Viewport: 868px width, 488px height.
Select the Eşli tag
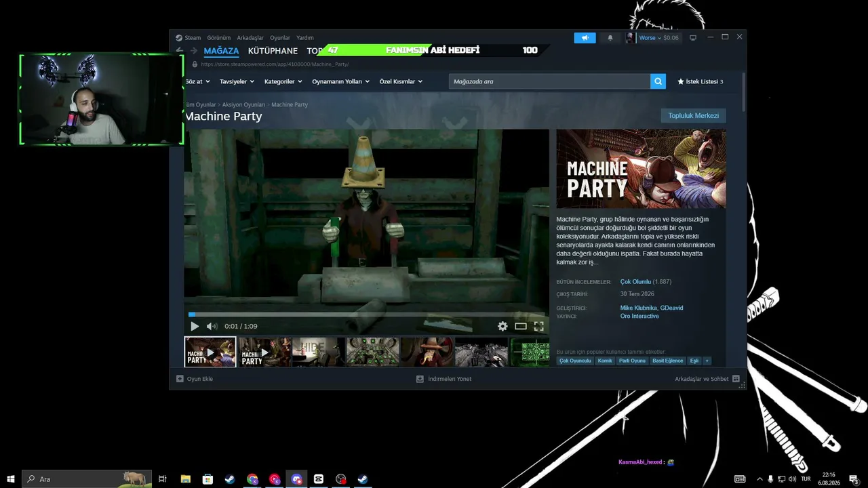[x=694, y=361]
